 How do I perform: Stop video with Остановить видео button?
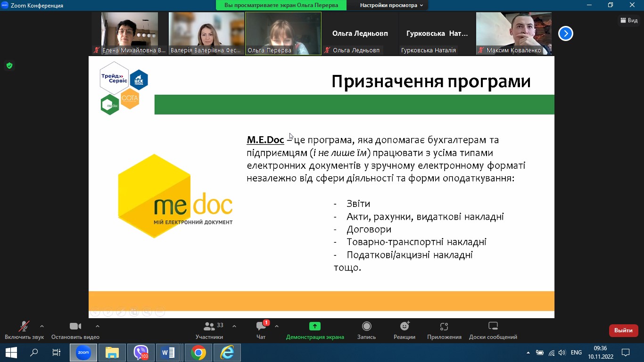pos(75,330)
